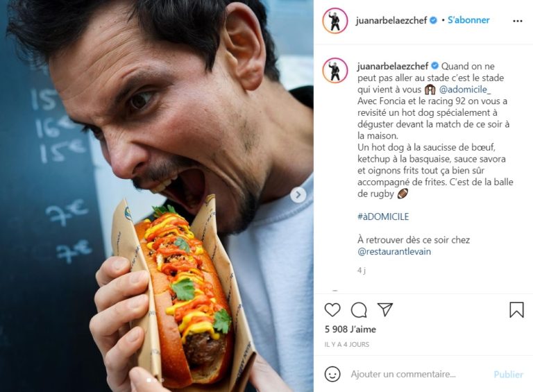Go to next photo with arrow
533x392 pixels.
coord(298,195)
